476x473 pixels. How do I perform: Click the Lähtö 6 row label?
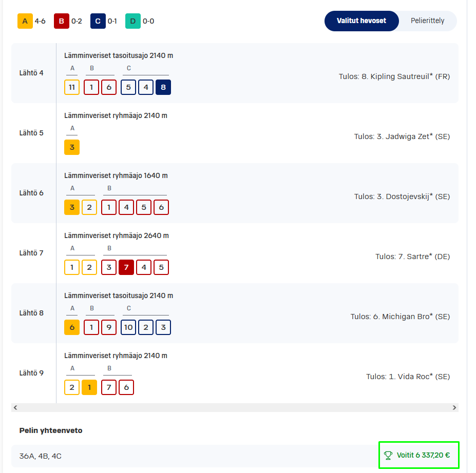[31, 193]
